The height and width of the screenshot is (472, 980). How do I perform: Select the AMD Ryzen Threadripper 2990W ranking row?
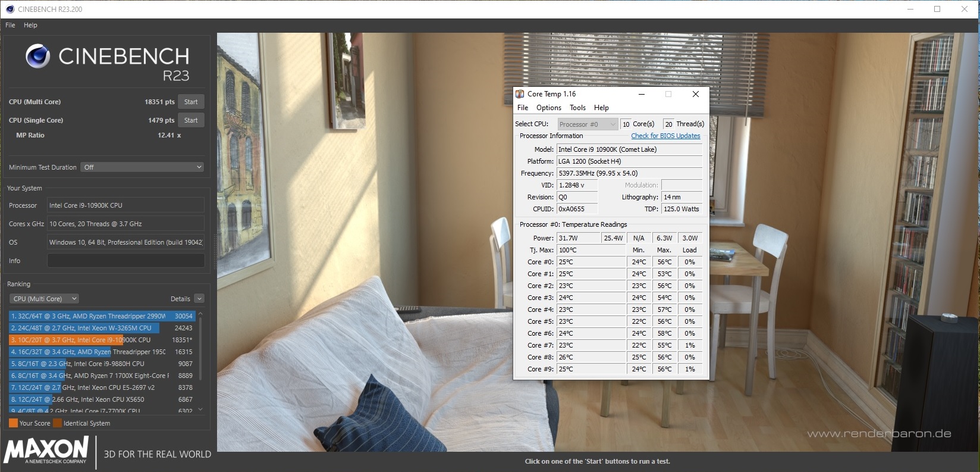click(102, 316)
